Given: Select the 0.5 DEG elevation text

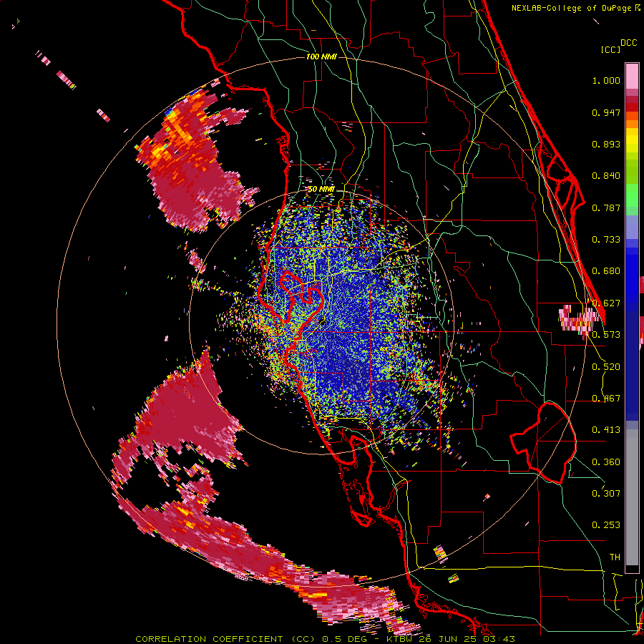Looking at the screenshot, I should pyautogui.click(x=345, y=639).
